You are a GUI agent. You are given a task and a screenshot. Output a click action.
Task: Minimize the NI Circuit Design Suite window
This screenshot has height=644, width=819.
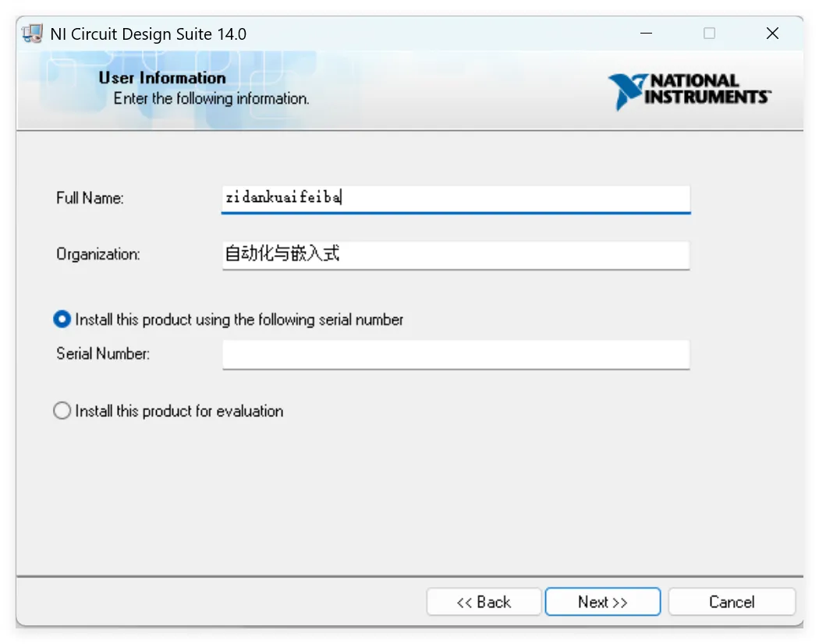click(646, 34)
